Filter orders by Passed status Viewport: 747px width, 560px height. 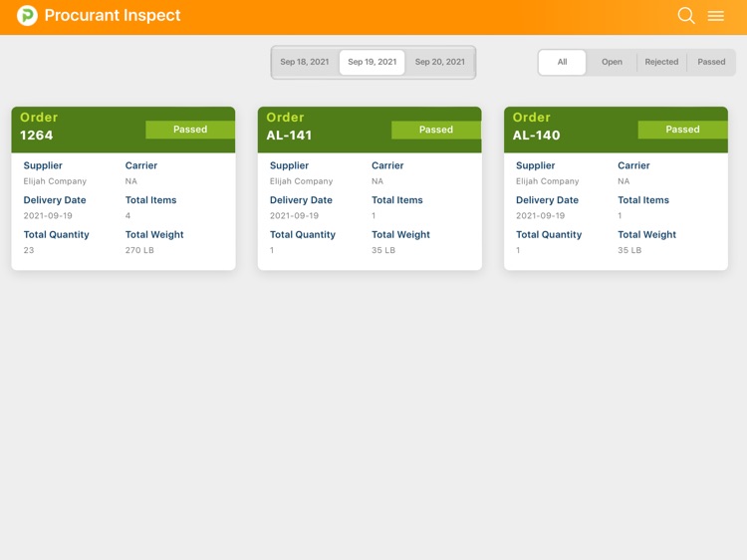(x=711, y=62)
